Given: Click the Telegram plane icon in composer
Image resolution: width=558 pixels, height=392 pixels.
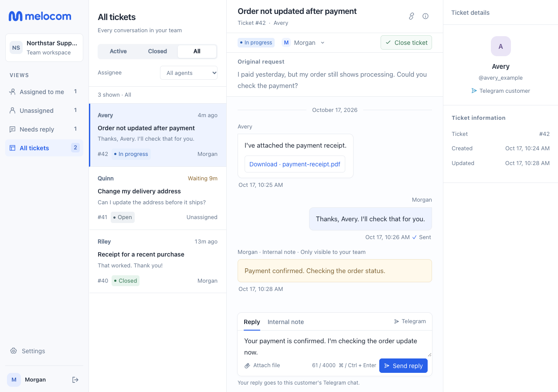Looking at the screenshot, I should click(397, 321).
